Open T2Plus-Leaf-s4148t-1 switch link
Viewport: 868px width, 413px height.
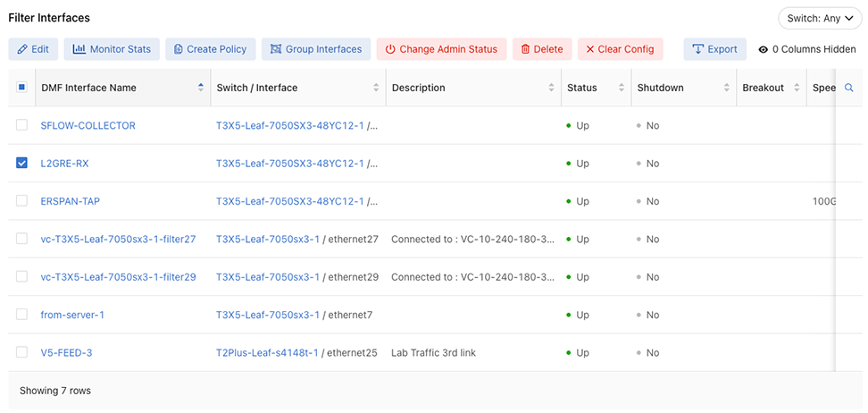267,352
